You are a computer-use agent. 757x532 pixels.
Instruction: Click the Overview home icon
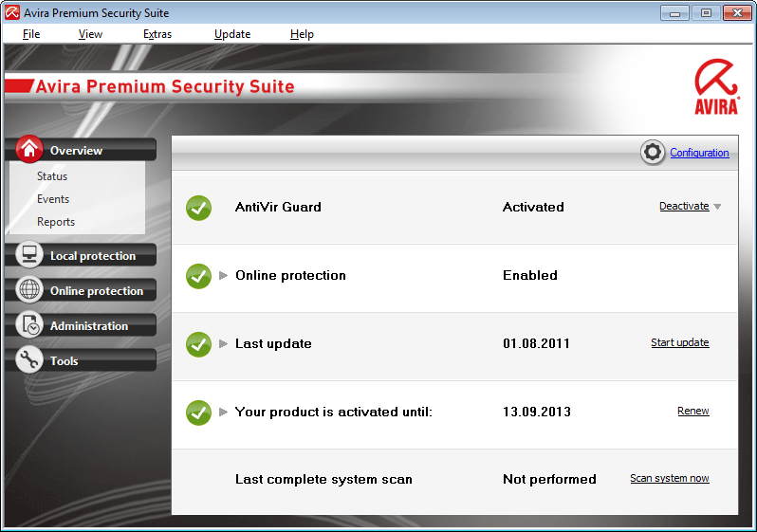click(29, 150)
